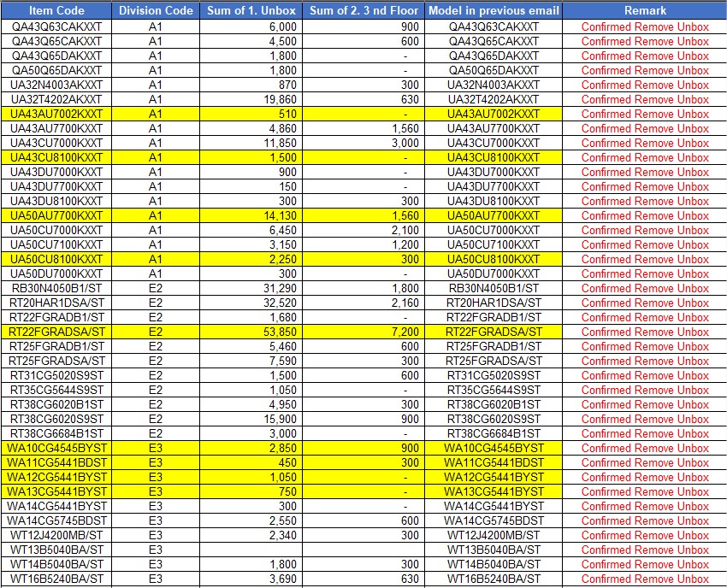Select Item Code cell WA14CG5441BYST
Screen dimensions: 727x588
[x=56, y=506]
